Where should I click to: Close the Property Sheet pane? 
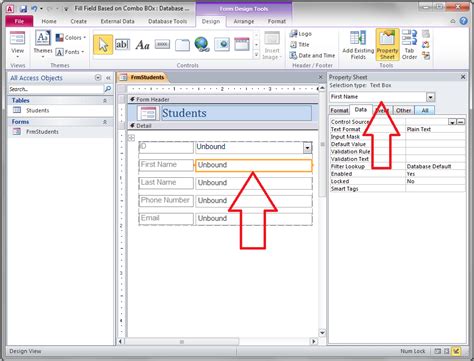[463, 77]
